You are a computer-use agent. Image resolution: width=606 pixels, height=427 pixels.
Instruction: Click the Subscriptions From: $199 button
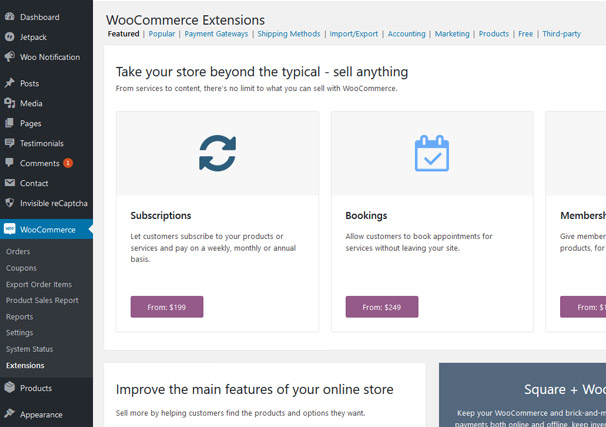click(x=167, y=307)
